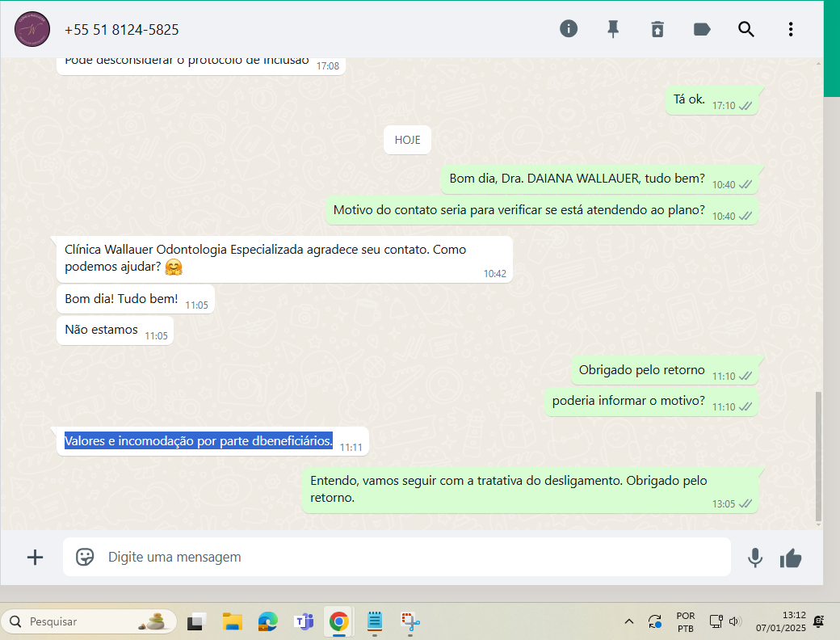Open File Explorer from the taskbar
840x640 pixels.
232,621
